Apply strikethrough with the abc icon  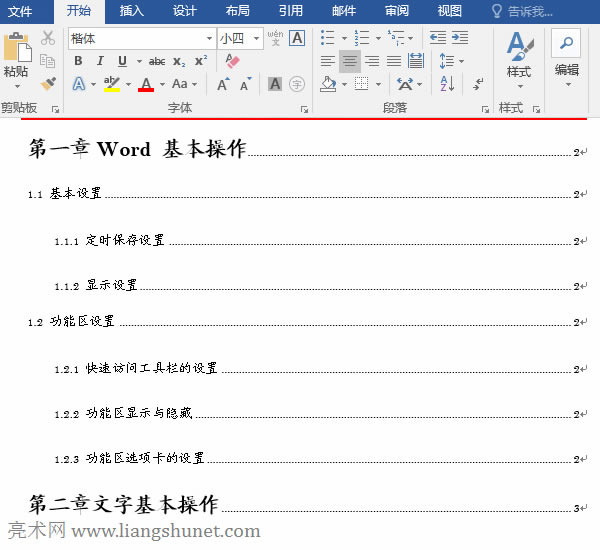point(157,61)
